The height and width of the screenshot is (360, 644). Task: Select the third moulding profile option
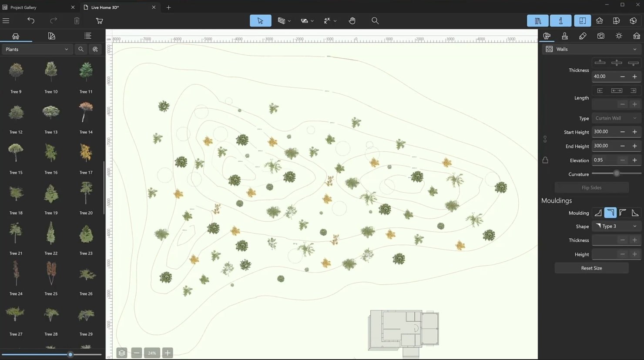623,213
